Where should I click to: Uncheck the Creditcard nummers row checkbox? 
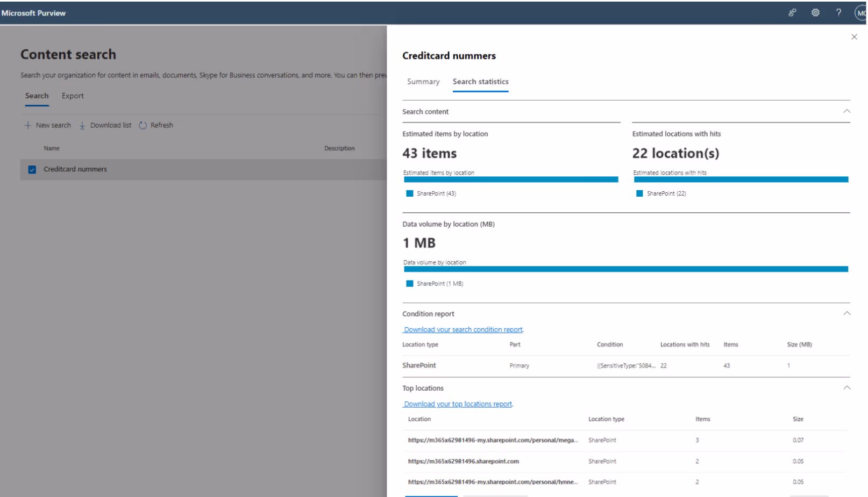click(x=32, y=169)
